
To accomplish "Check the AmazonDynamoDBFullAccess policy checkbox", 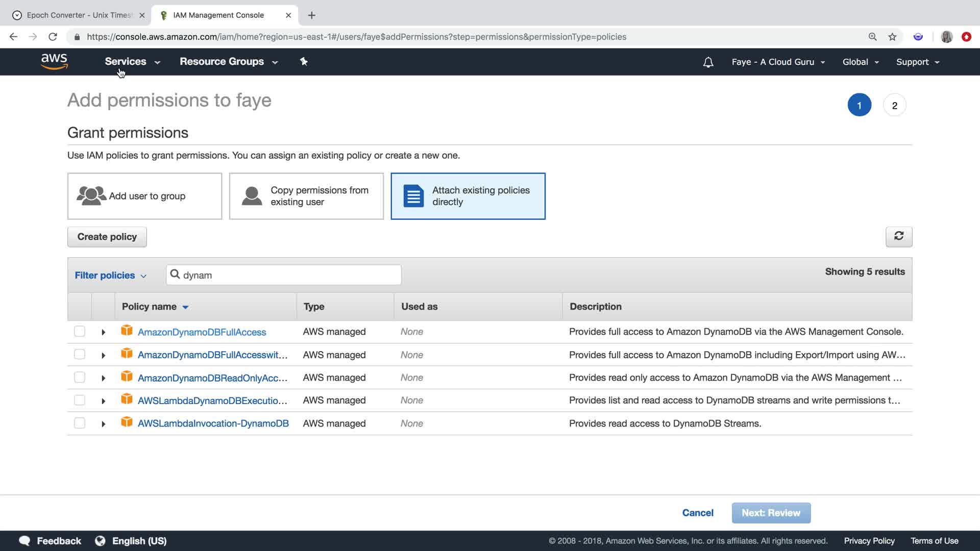I will [80, 332].
